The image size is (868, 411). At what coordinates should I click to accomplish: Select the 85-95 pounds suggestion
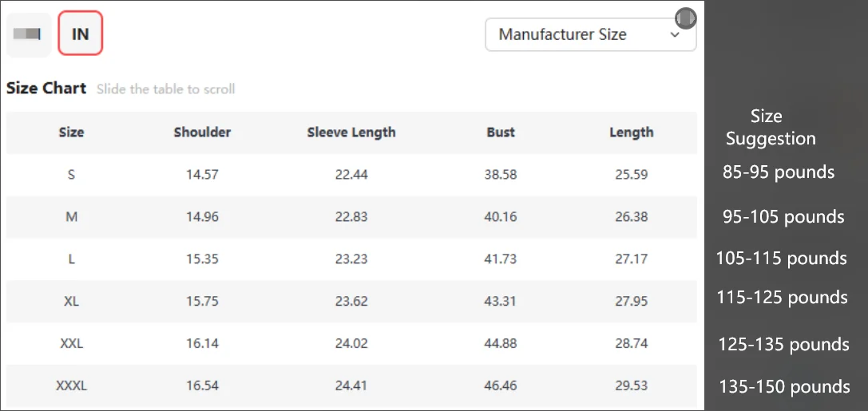tap(779, 172)
